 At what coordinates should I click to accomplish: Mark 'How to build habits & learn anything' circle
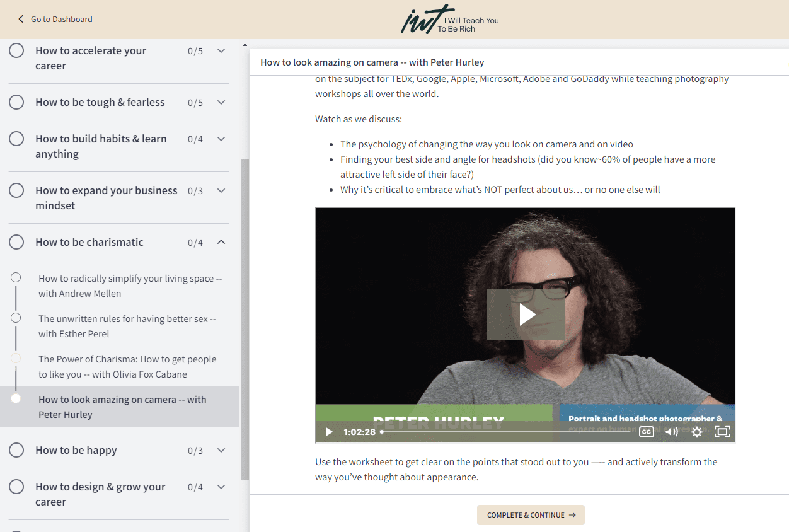(x=16, y=139)
